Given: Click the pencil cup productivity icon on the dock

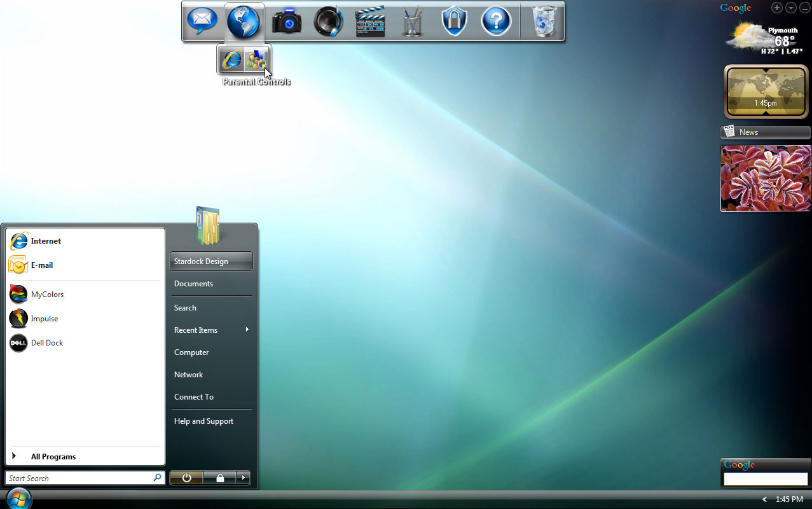Looking at the screenshot, I should [412, 21].
